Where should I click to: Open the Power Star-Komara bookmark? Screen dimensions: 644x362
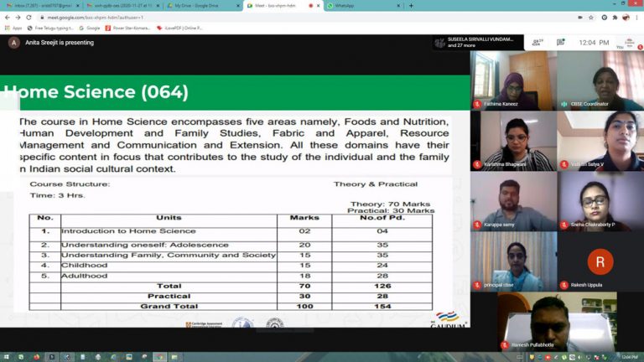pos(127,28)
